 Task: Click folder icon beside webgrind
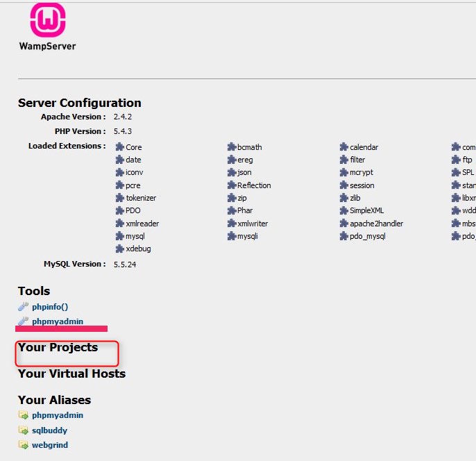tap(24, 444)
